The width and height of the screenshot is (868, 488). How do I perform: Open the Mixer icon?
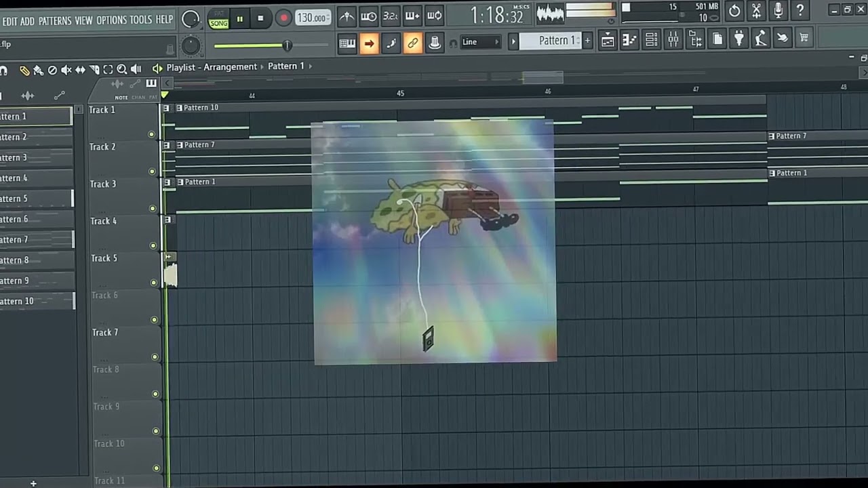[673, 40]
